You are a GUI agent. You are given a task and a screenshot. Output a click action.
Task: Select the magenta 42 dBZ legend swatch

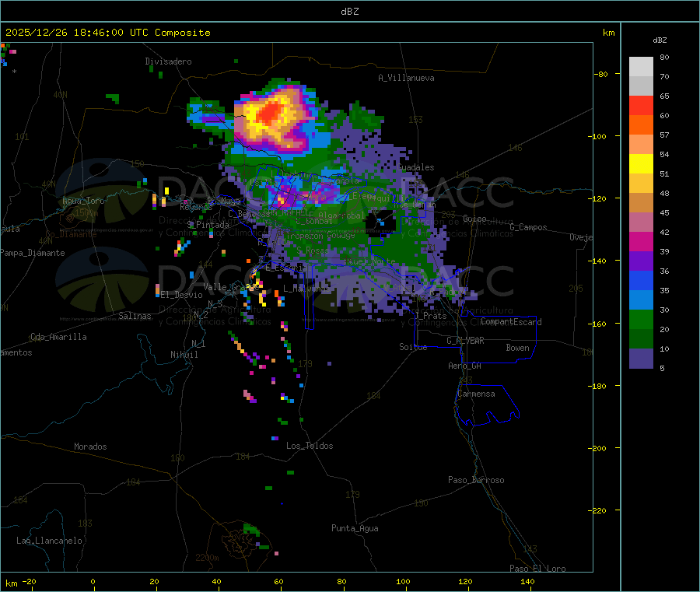click(x=641, y=241)
